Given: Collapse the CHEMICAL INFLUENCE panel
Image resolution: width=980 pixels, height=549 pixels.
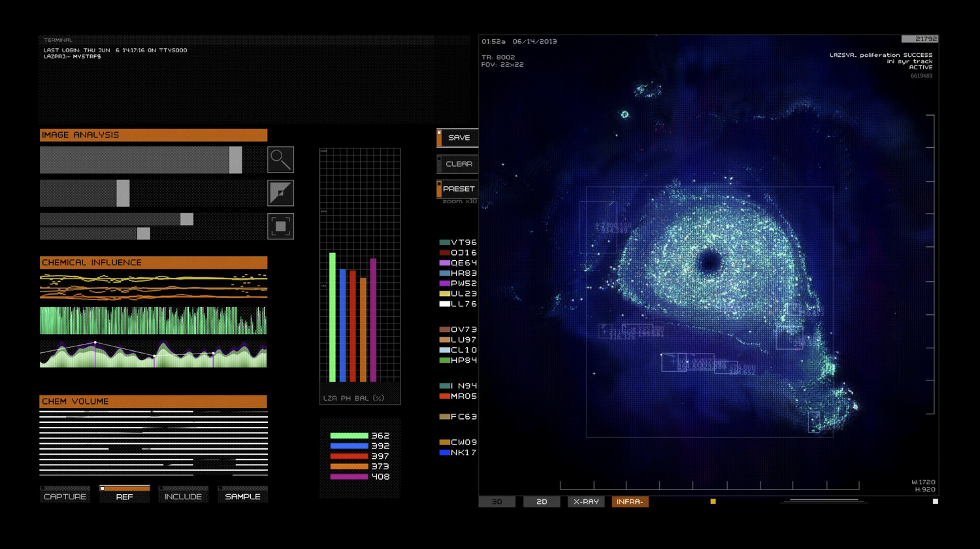Looking at the screenshot, I should point(154,262).
